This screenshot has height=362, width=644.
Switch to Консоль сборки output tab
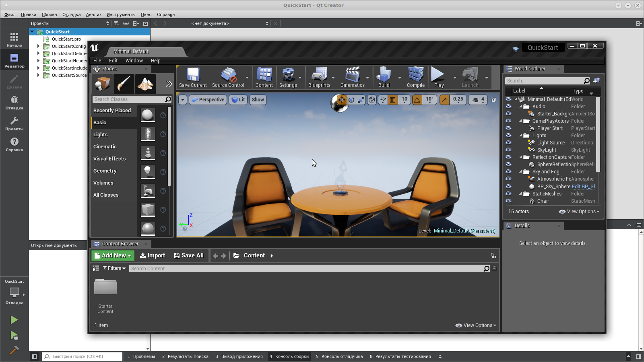[x=289, y=356]
